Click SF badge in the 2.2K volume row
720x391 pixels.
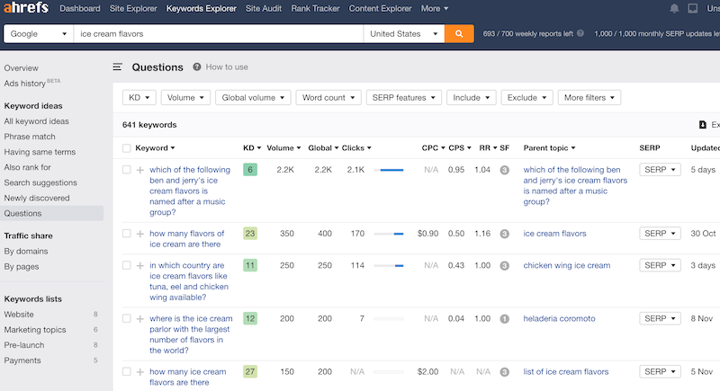tap(504, 170)
